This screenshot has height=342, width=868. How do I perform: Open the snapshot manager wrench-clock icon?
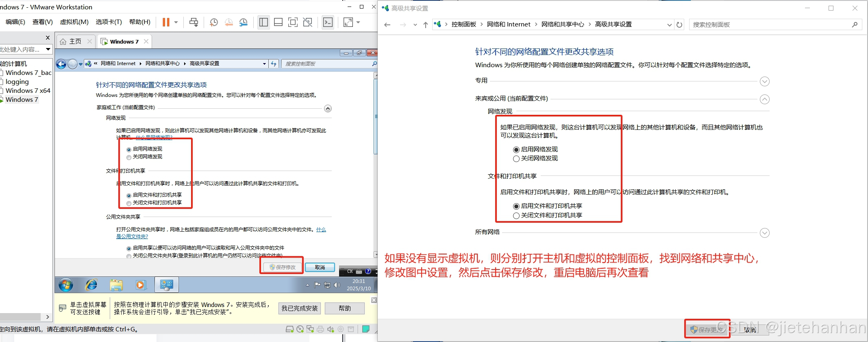click(243, 22)
